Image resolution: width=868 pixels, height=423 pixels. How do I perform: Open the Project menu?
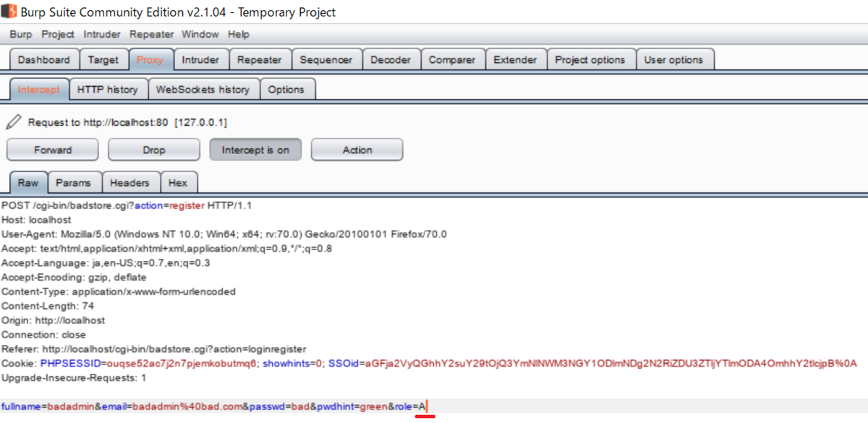(58, 34)
